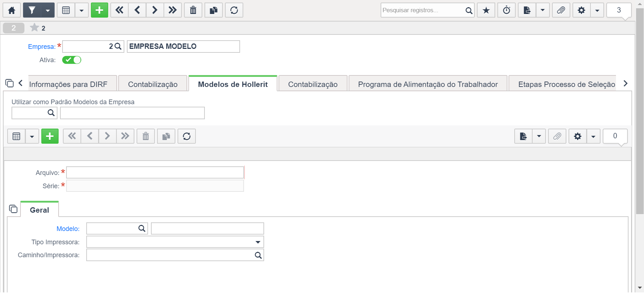Image resolution: width=644 pixels, height=296 pixels.
Task: Open subgrid attachments paperclip
Action: pos(557,136)
